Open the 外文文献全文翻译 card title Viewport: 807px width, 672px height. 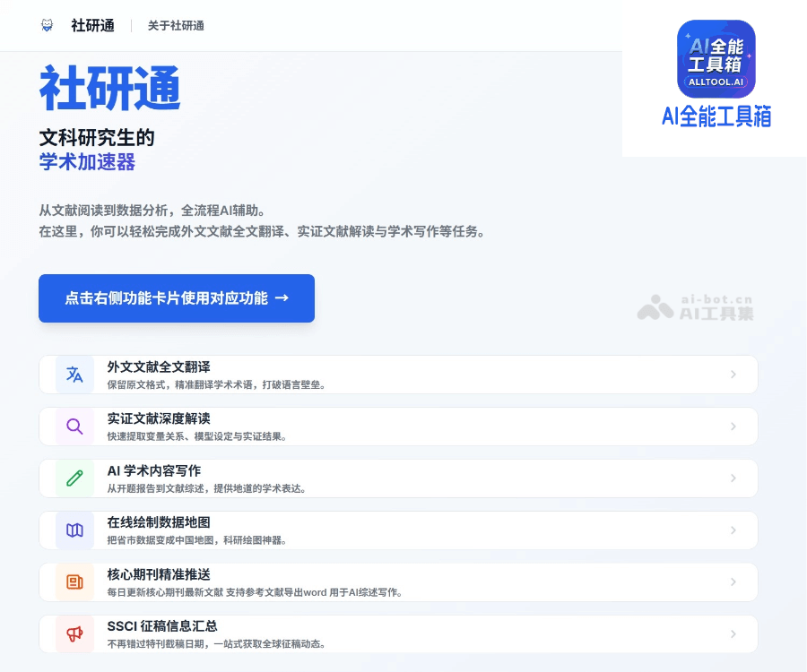159,366
